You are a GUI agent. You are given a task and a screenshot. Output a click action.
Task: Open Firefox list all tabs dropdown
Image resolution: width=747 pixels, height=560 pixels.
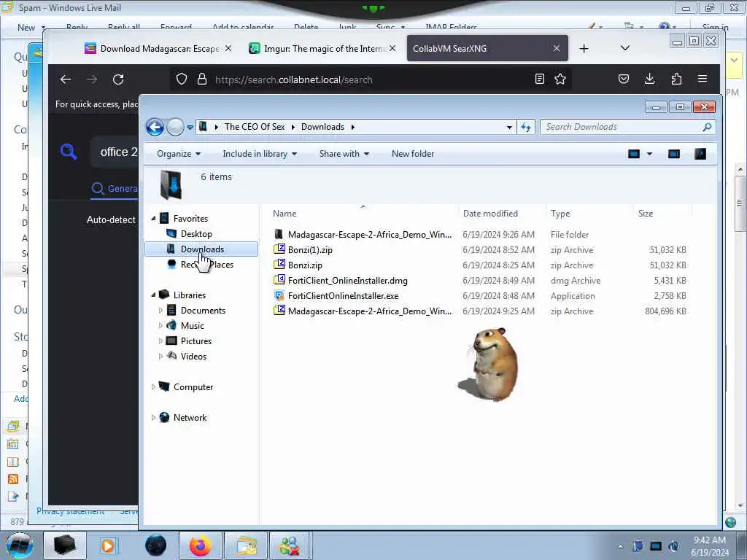[x=625, y=48]
